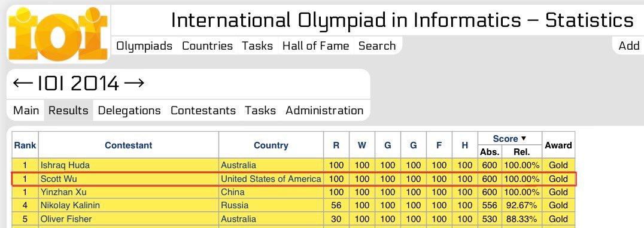The width and height of the screenshot is (644, 228).
Task: Switch to the Main tab
Action: 26,111
